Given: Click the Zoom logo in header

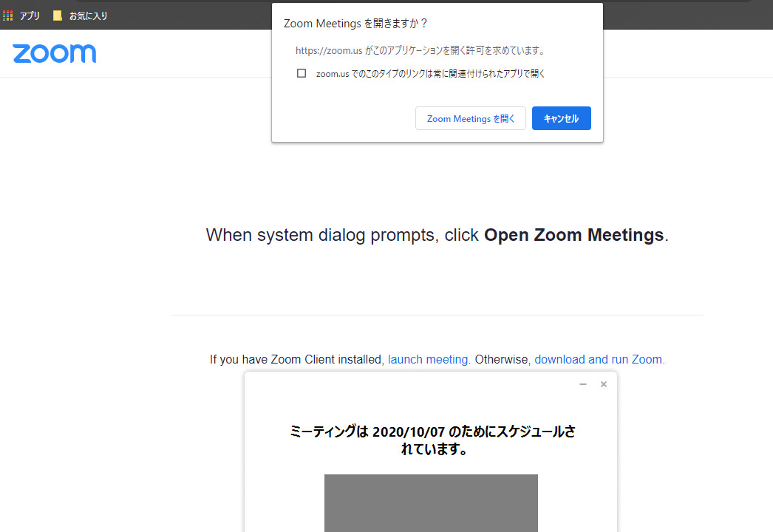Looking at the screenshot, I should tap(54, 54).
